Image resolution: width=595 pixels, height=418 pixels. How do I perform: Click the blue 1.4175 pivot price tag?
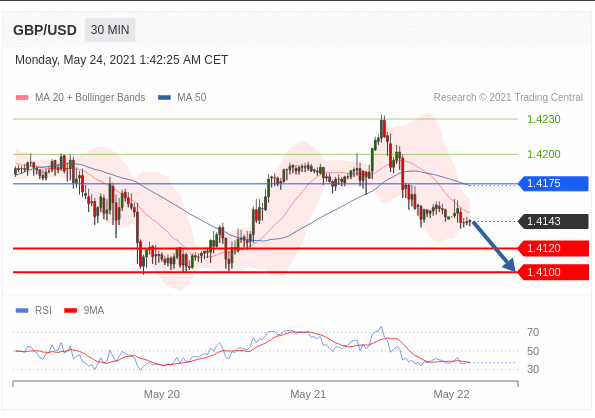coord(554,184)
